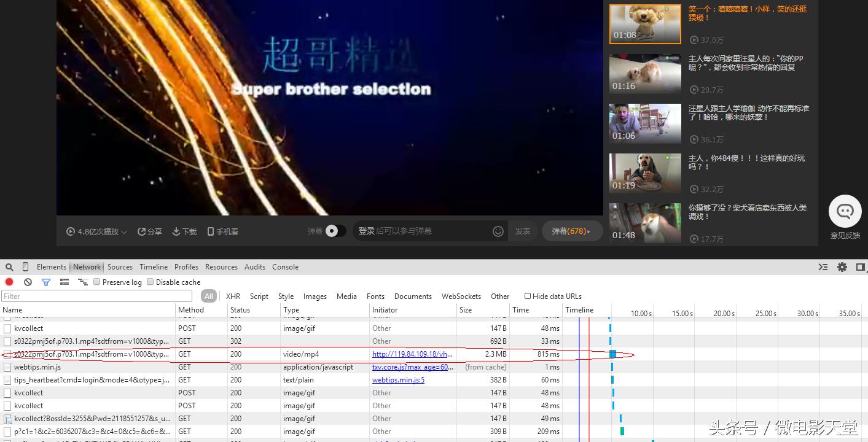Filter requests by Fonts
This screenshot has height=442, width=868.
[x=375, y=297]
